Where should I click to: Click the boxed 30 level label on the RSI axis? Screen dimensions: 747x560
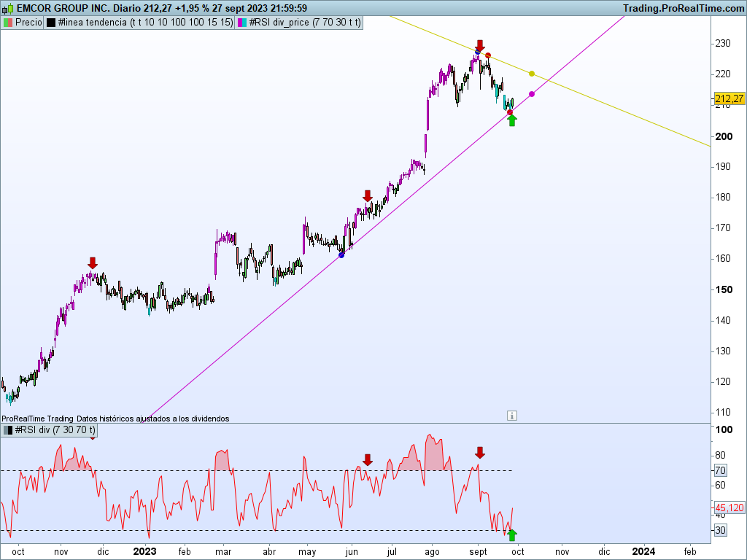pos(720,531)
